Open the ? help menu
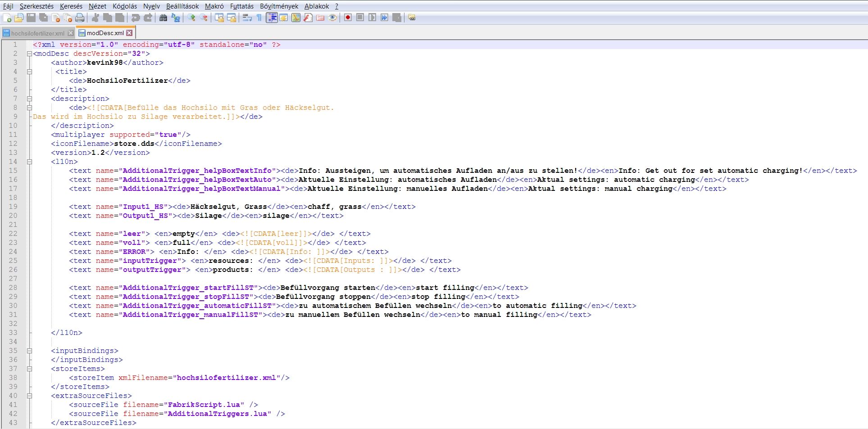This screenshot has width=868, height=429. click(x=336, y=6)
